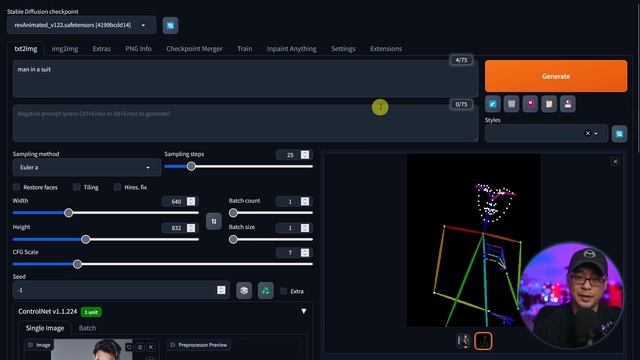
Task: Enable the Restore faces checkbox
Action: (16, 187)
